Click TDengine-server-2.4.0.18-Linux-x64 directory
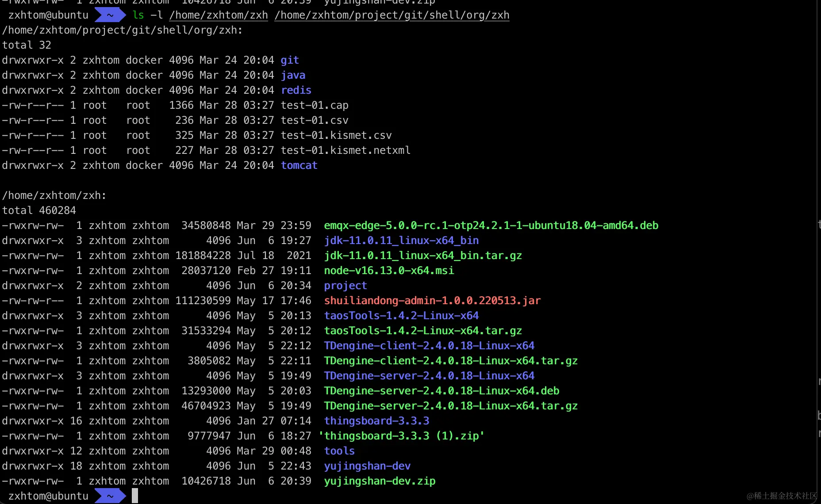 [x=429, y=376]
